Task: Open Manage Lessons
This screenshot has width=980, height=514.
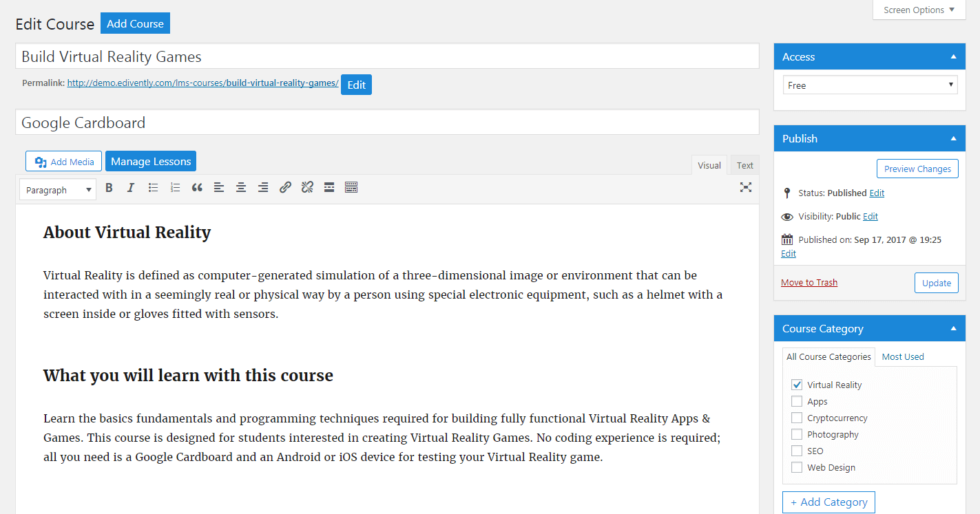Action: click(x=151, y=162)
